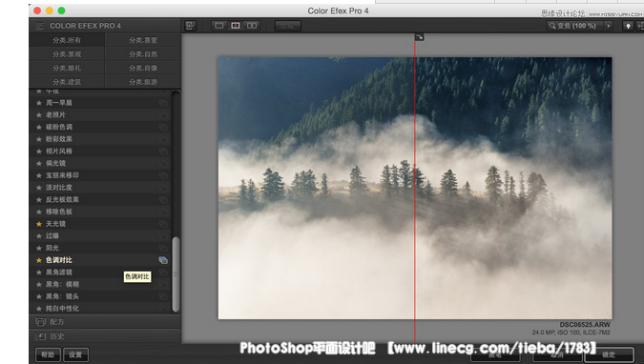Switch to split preview mode
Viewport: 644px width, 364px height.
[236, 26]
